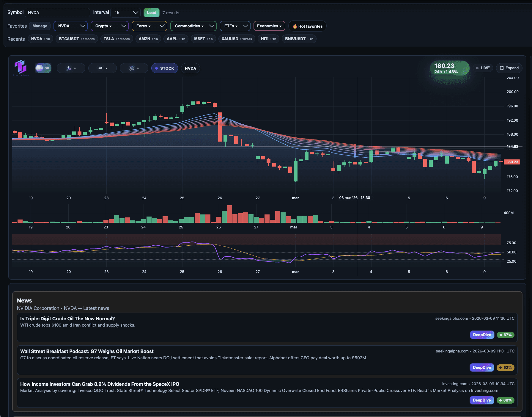Toggle the LIN/LOG scale switch
This screenshot has height=417, width=532.
[x=43, y=68]
